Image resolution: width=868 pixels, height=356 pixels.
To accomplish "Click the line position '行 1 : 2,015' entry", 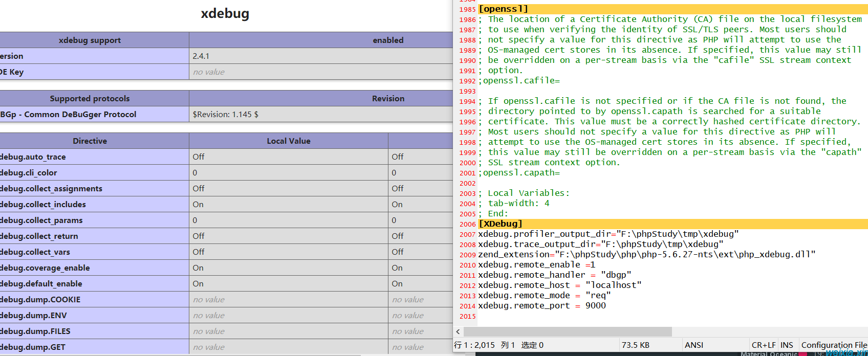I will pyautogui.click(x=474, y=345).
